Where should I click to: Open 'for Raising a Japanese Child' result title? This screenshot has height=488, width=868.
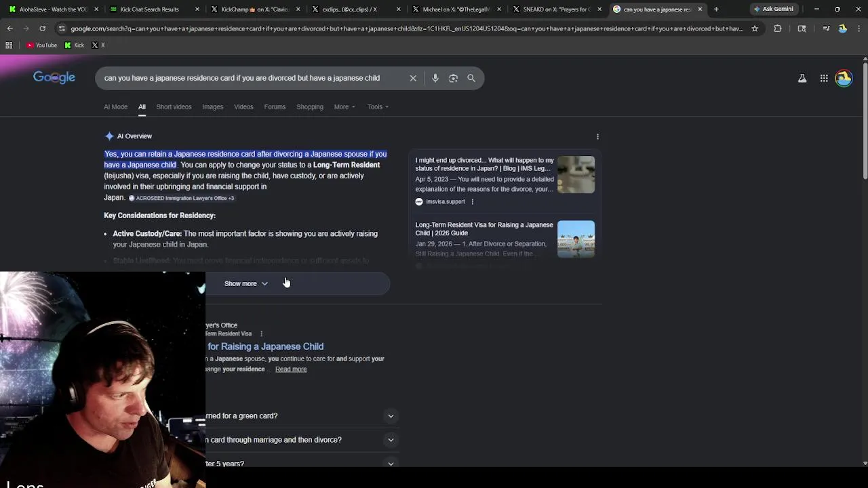(x=265, y=346)
